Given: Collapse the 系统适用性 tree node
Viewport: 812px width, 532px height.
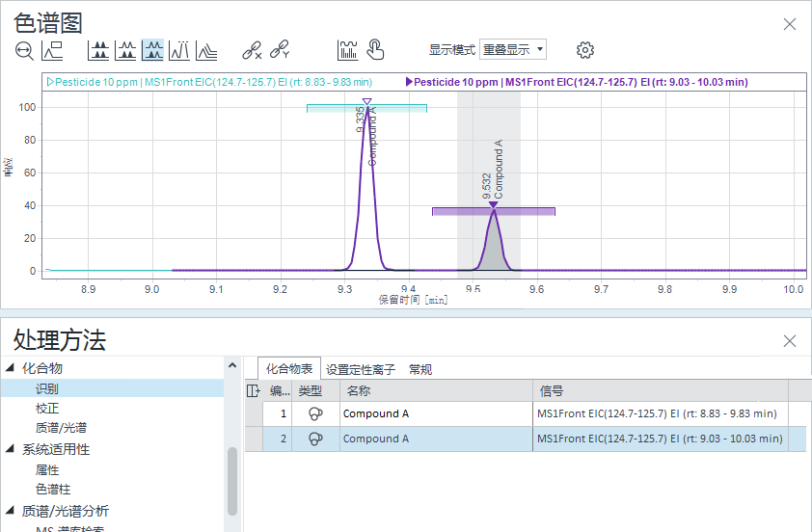Looking at the screenshot, I should point(10,449).
